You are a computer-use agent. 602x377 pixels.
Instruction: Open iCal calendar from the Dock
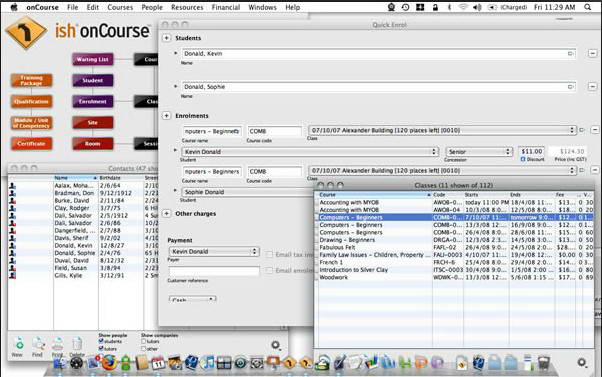(158, 363)
